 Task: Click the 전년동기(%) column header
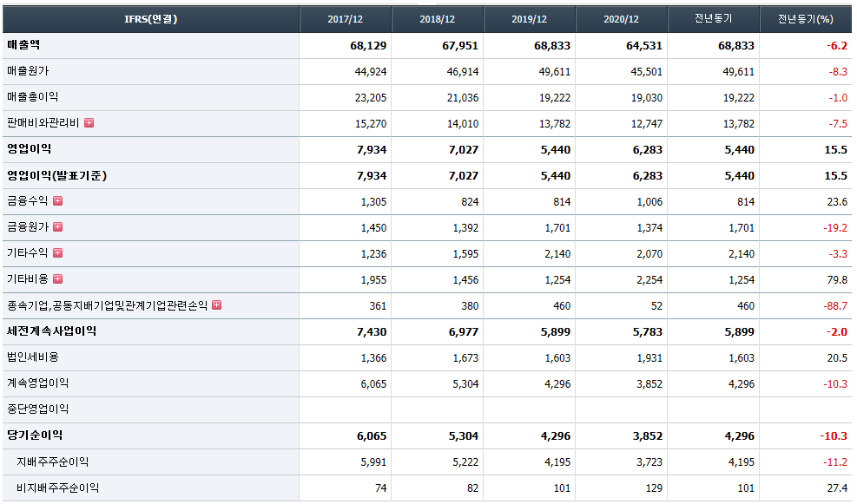pyautogui.click(x=806, y=19)
